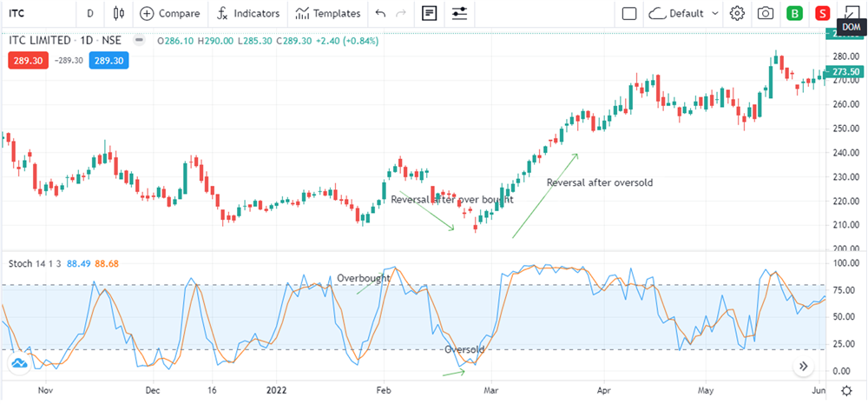Click the TradingView cloud logo icon
Image resolution: width=868 pixels, height=404 pixels.
pyautogui.click(x=19, y=363)
